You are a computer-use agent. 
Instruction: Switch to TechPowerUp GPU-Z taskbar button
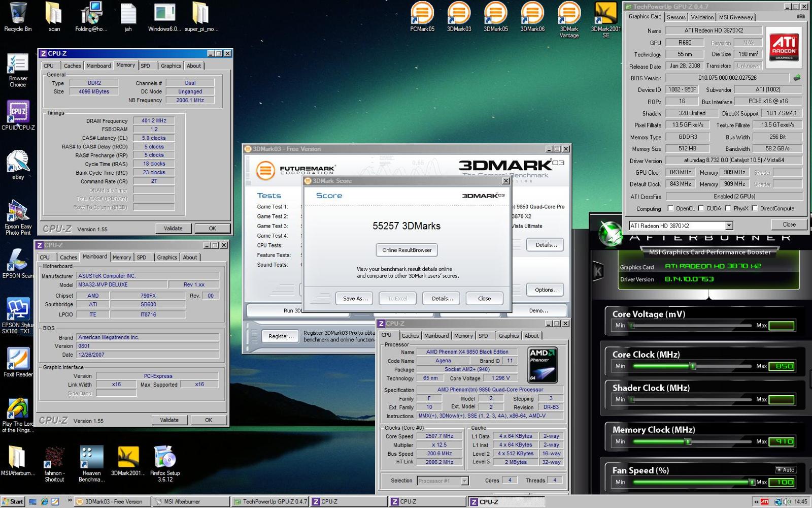(269, 501)
